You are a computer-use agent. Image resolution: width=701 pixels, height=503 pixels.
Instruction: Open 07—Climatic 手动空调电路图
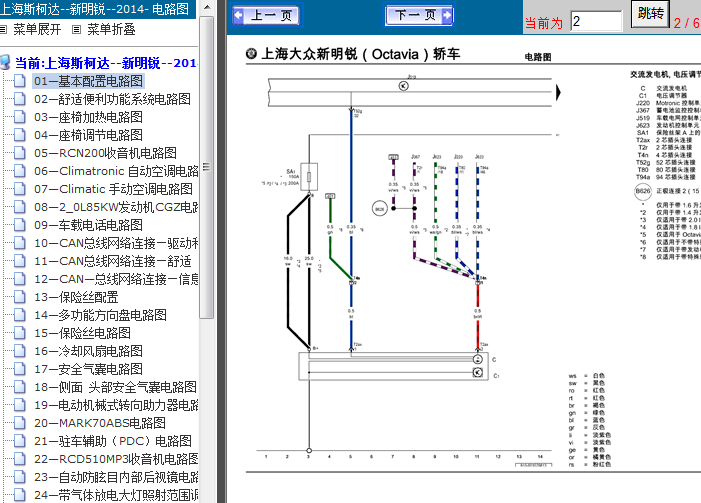113,189
